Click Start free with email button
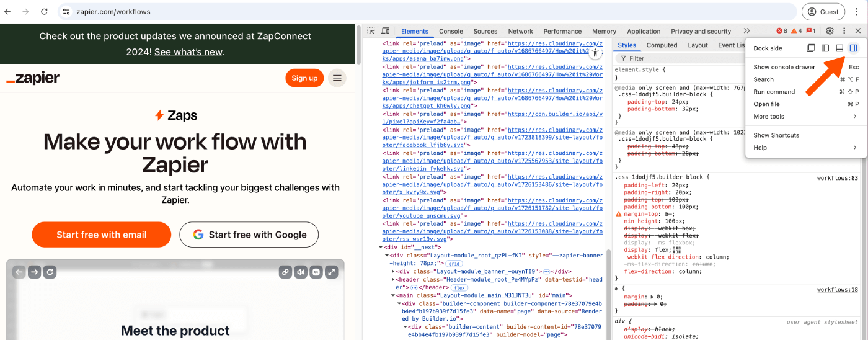 pyautogui.click(x=102, y=235)
